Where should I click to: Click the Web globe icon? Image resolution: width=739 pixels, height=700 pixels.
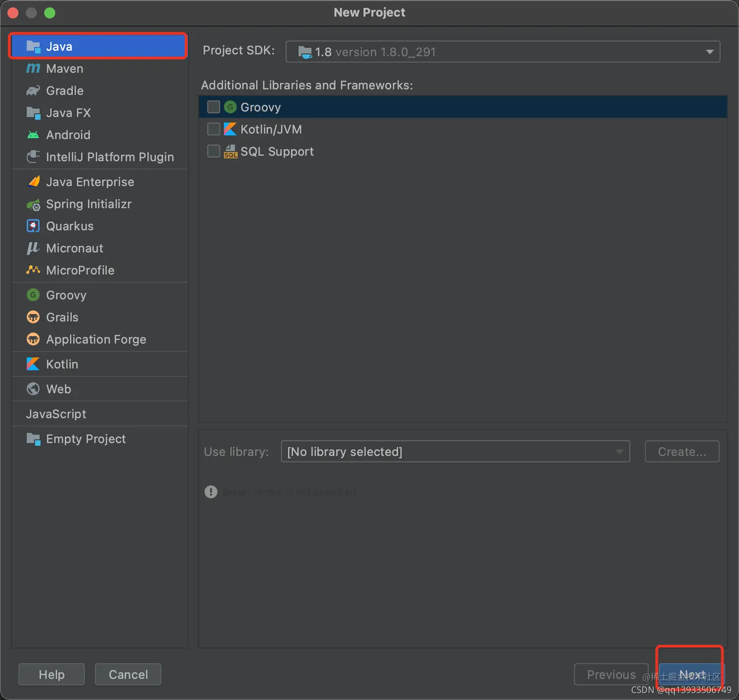tap(33, 389)
